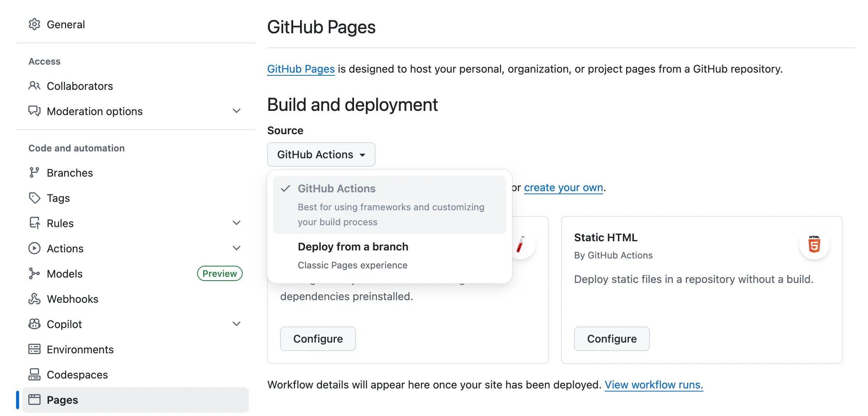Screen dimensions: 868x416
Task: Click the Environments server icon
Action: point(34,349)
